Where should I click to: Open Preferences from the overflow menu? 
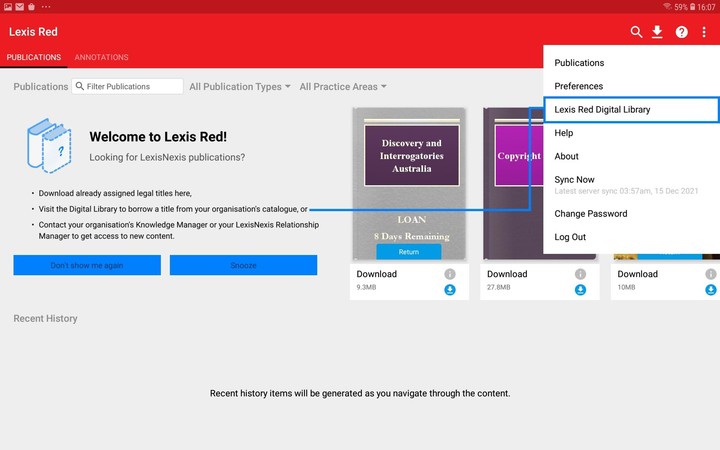(x=631, y=86)
